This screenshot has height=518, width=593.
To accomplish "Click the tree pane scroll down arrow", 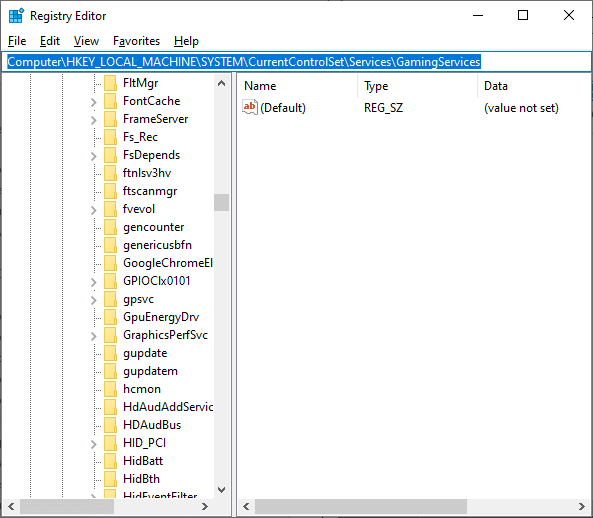I will (x=221, y=490).
